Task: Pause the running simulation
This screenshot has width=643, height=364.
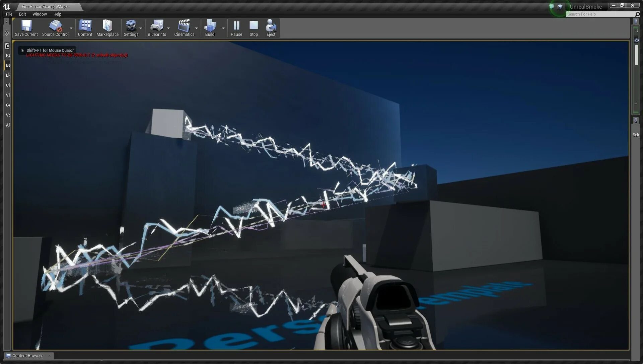Action: [236, 26]
